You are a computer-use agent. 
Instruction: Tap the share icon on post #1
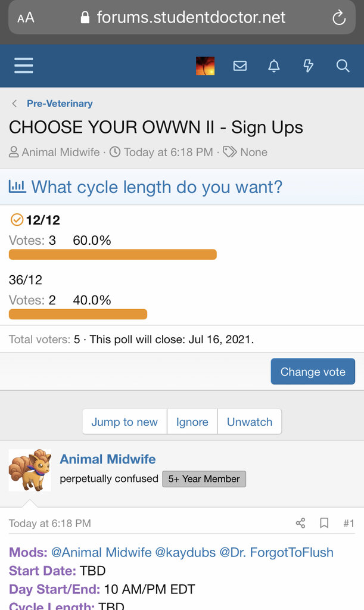[x=300, y=523]
